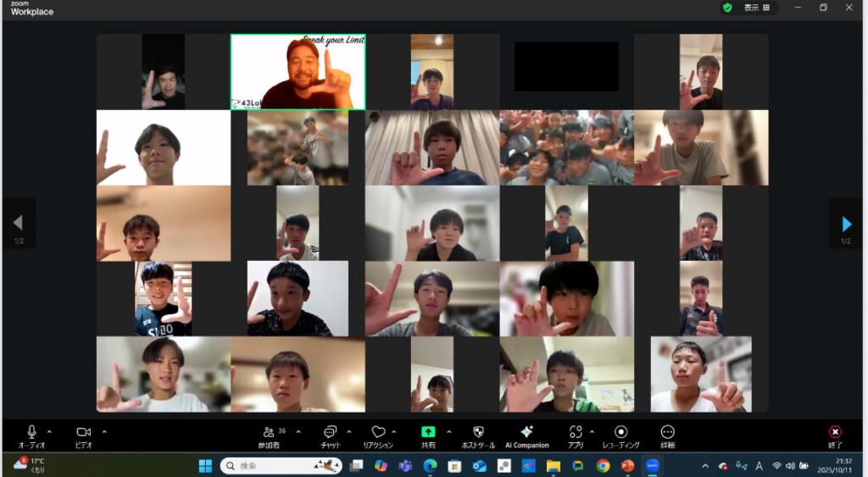This screenshot has width=868, height=477.
Task: Select the highlighted speaker video with Limit banner
Action: [x=298, y=72]
